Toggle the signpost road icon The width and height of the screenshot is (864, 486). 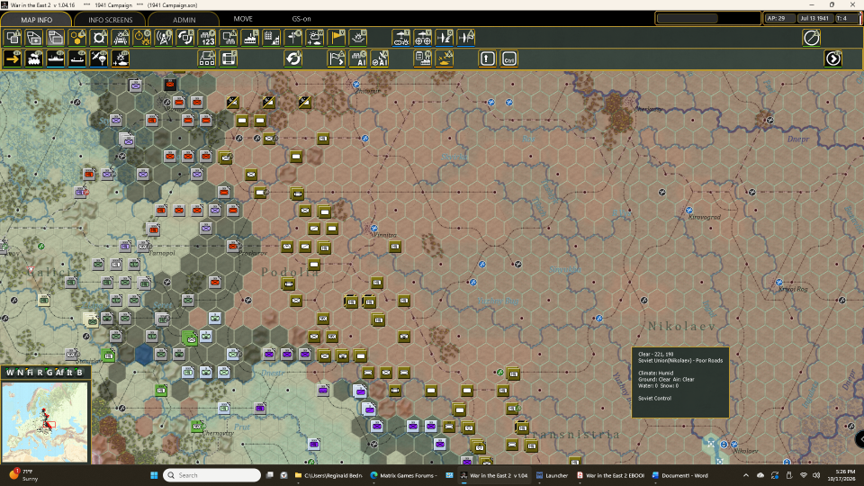coord(294,38)
